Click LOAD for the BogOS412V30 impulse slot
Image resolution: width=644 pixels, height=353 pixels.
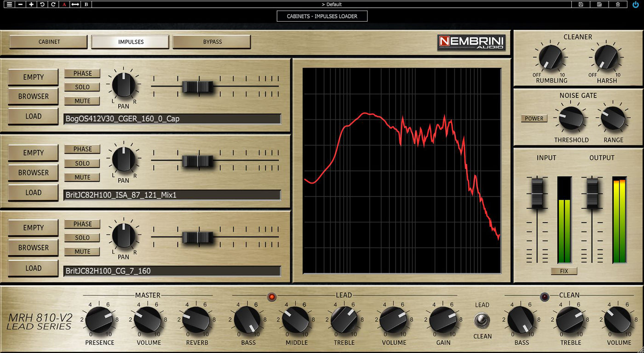(33, 116)
